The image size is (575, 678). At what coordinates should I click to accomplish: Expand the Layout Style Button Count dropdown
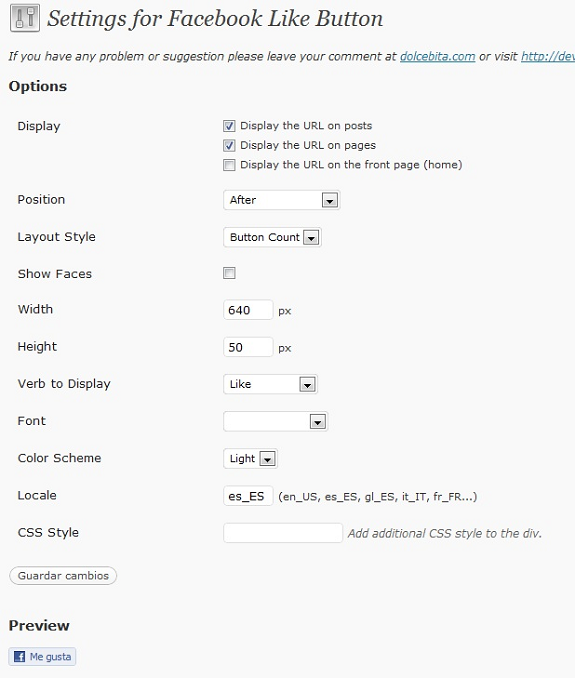pyautogui.click(x=272, y=237)
